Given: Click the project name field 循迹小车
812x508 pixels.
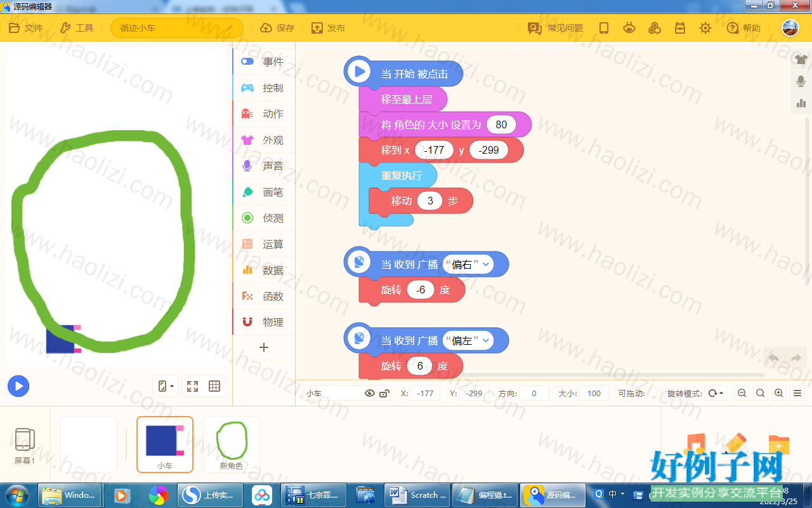Looking at the screenshot, I should (x=177, y=28).
